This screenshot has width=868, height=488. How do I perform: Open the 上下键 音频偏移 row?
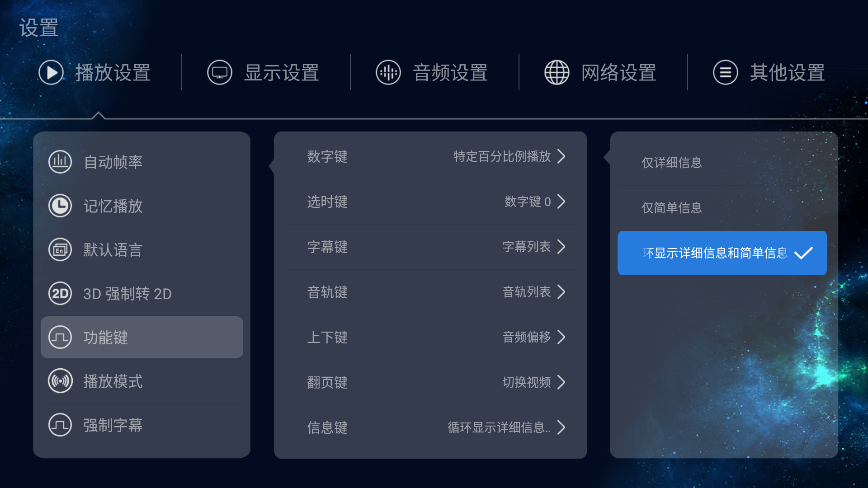tap(430, 337)
